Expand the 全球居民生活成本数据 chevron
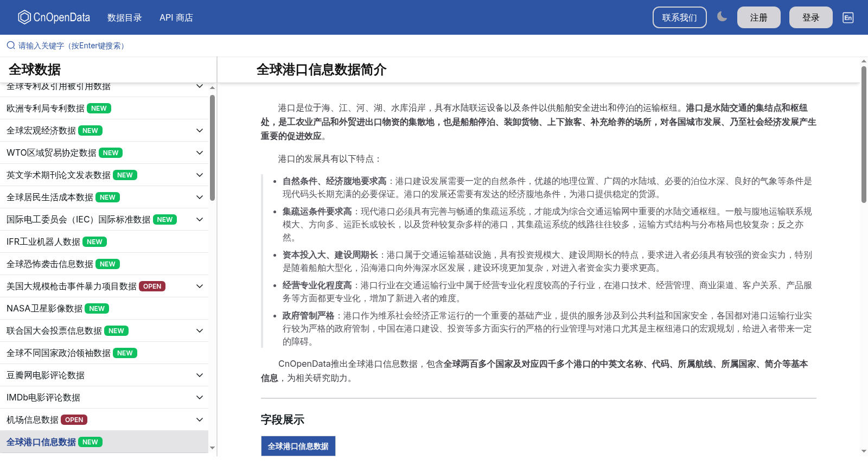The image size is (868, 465). 200,197
